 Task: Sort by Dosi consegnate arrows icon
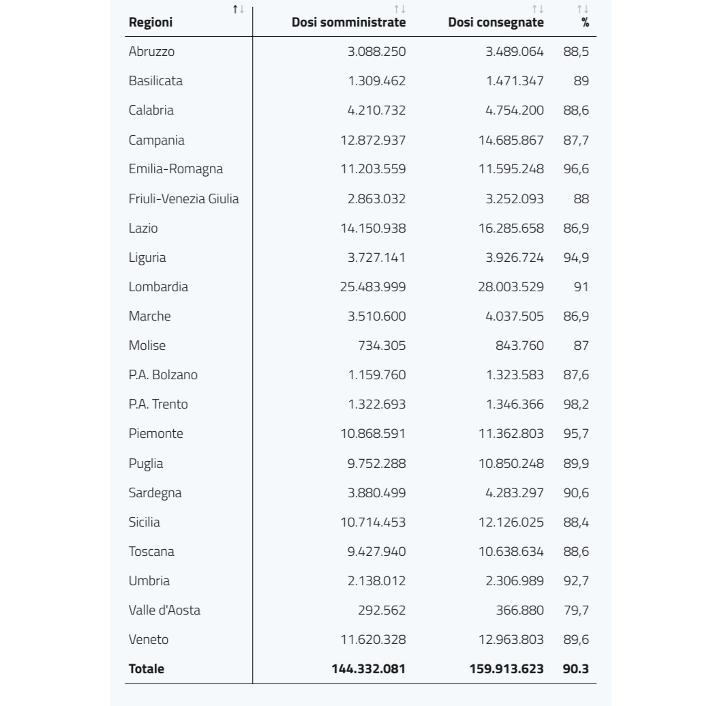(x=538, y=10)
